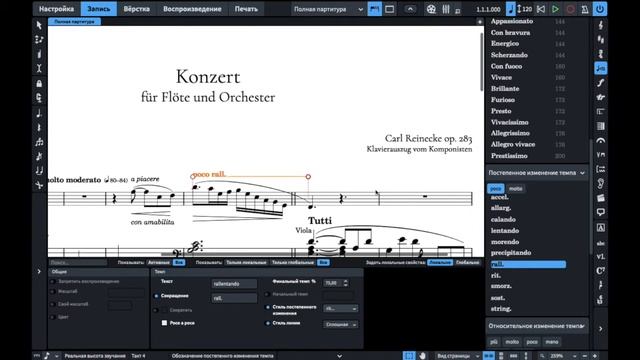This screenshot has width=640, height=360.
Task: Check the Poco a poco checkbox
Action: click(164, 323)
